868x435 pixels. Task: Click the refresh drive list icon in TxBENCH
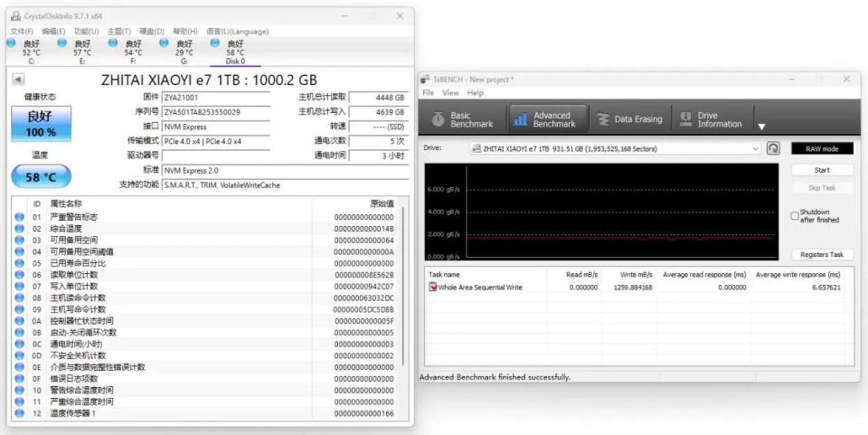[773, 148]
